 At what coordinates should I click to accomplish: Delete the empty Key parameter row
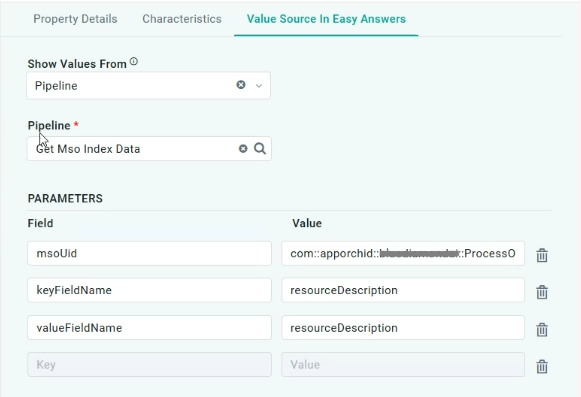pos(542,366)
